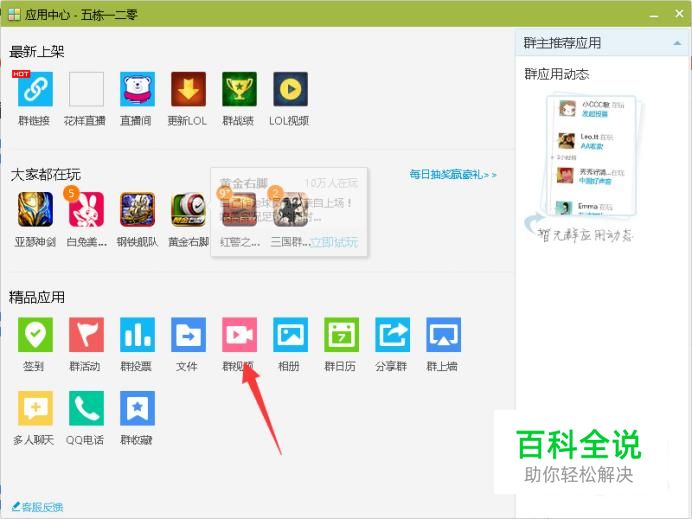Launch the 直播间 polar bear app
The image size is (692, 519).
pyautogui.click(x=137, y=89)
